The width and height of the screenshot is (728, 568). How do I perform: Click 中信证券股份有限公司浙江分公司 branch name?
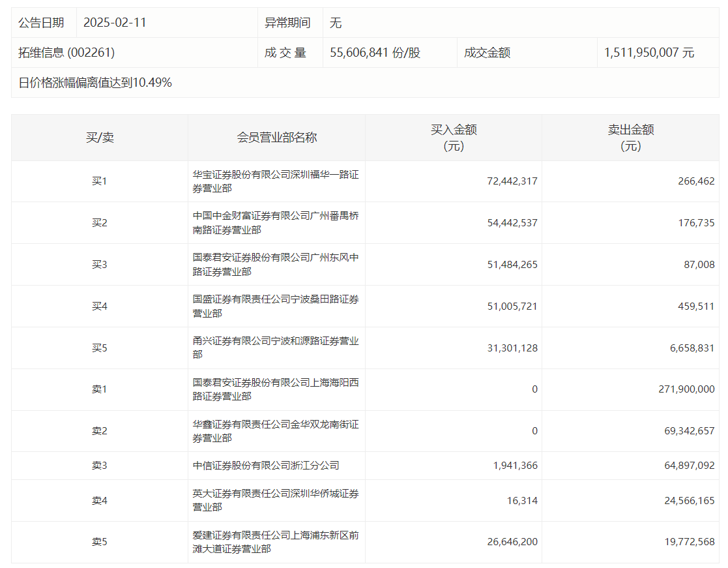coord(266,466)
